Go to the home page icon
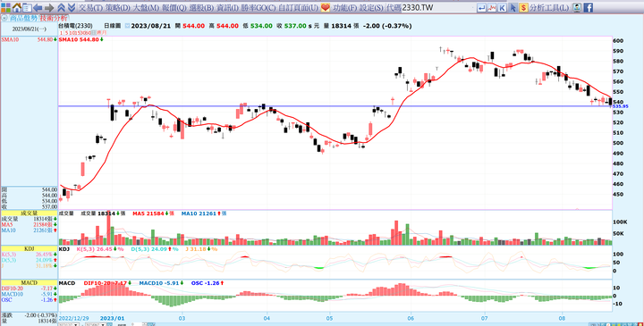This screenshot has width=644, height=326. coord(17,7)
